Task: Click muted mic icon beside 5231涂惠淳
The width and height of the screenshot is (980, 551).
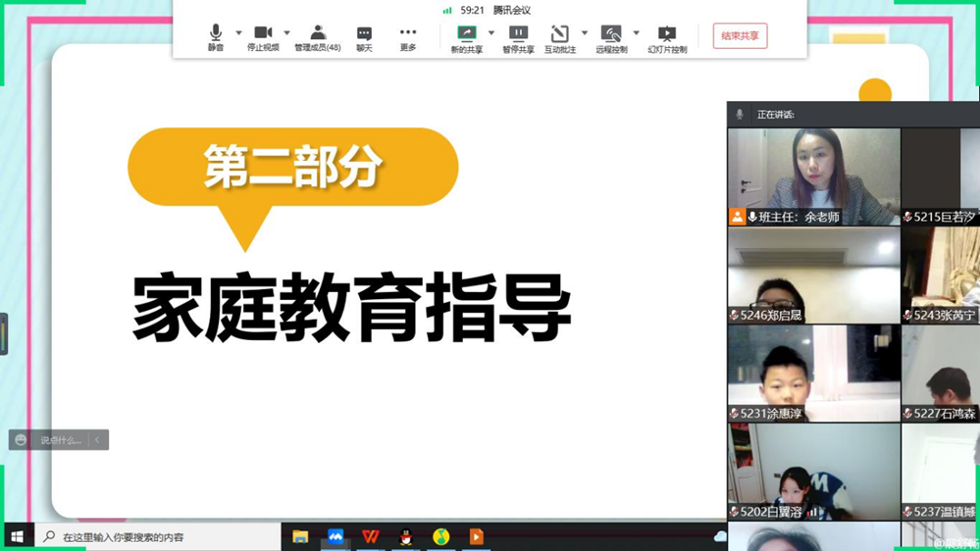Action: (734, 414)
